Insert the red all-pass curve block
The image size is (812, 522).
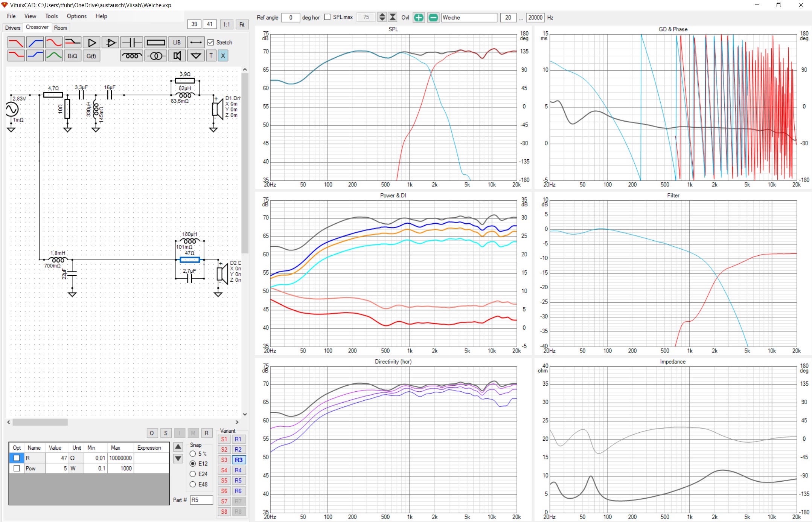[x=54, y=43]
